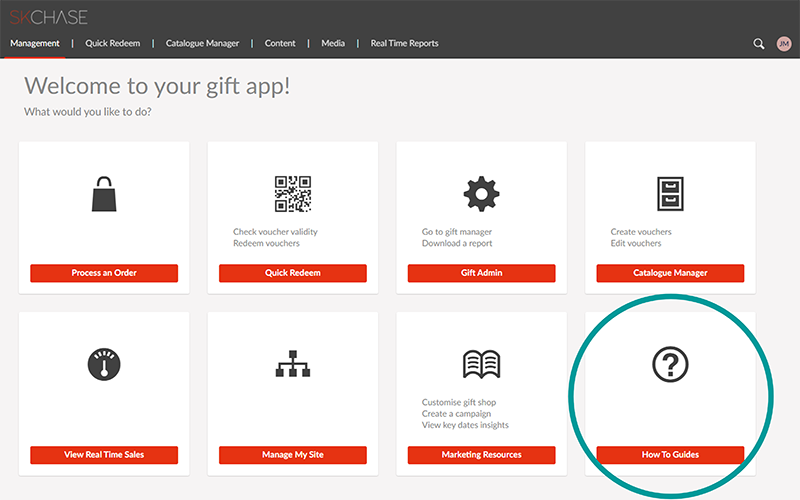
Task: Click the Process an Order button
Action: (104, 273)
